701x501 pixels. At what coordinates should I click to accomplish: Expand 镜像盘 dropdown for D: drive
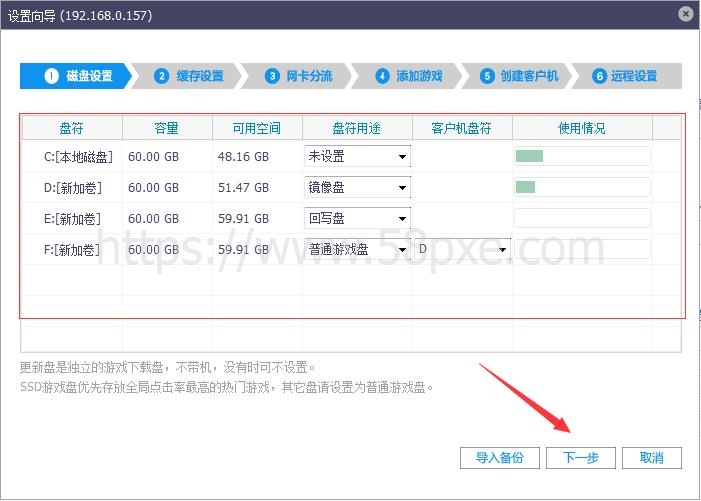point(357,187)
